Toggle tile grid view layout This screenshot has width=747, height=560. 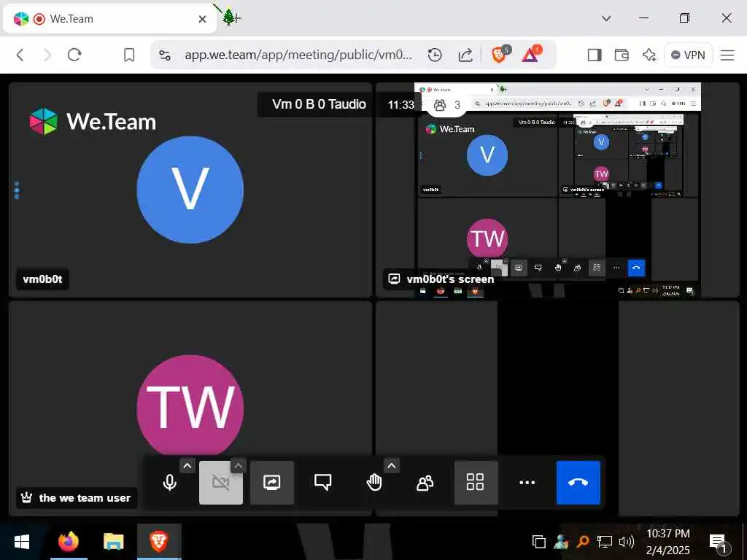tap(476, 483)
